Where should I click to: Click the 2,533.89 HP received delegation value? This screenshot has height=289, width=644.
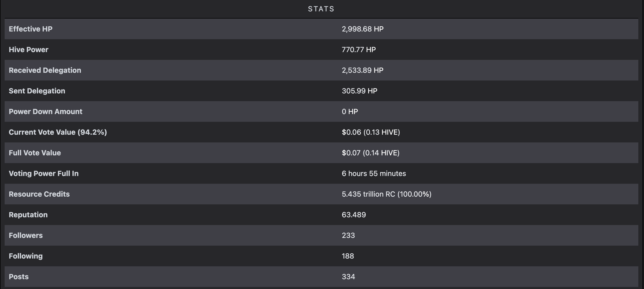click(x=362, y=70)
